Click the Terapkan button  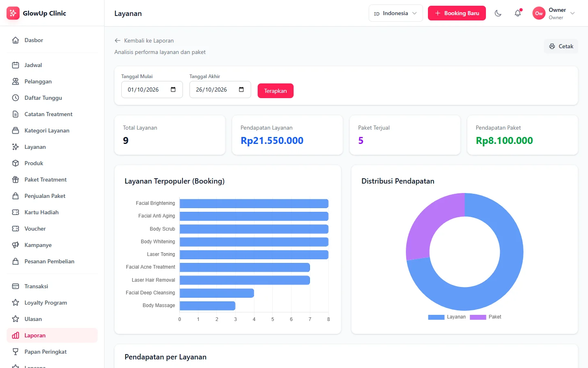[x=276, y=91]
